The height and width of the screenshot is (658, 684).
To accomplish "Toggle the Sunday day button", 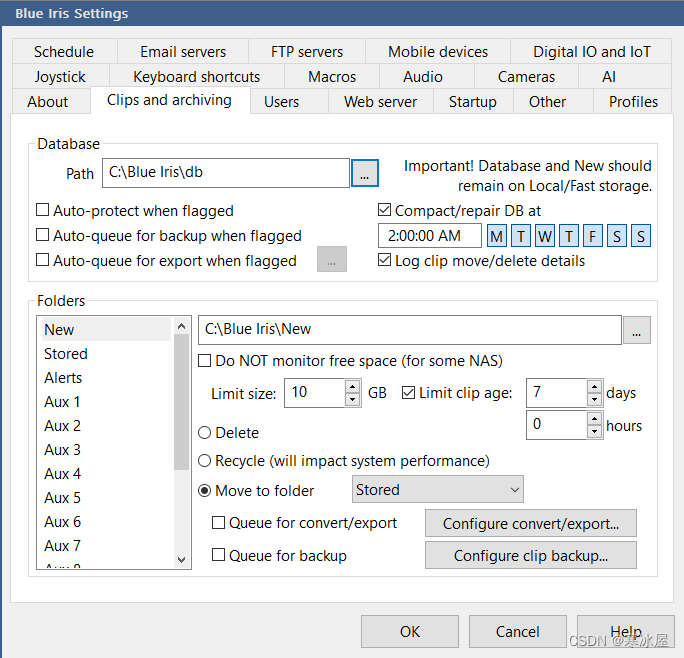I will click(641, 236).
